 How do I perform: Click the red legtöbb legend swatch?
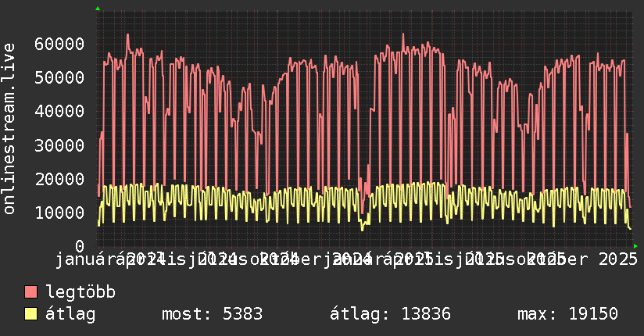pyautogui.click(x=31, y=292)
